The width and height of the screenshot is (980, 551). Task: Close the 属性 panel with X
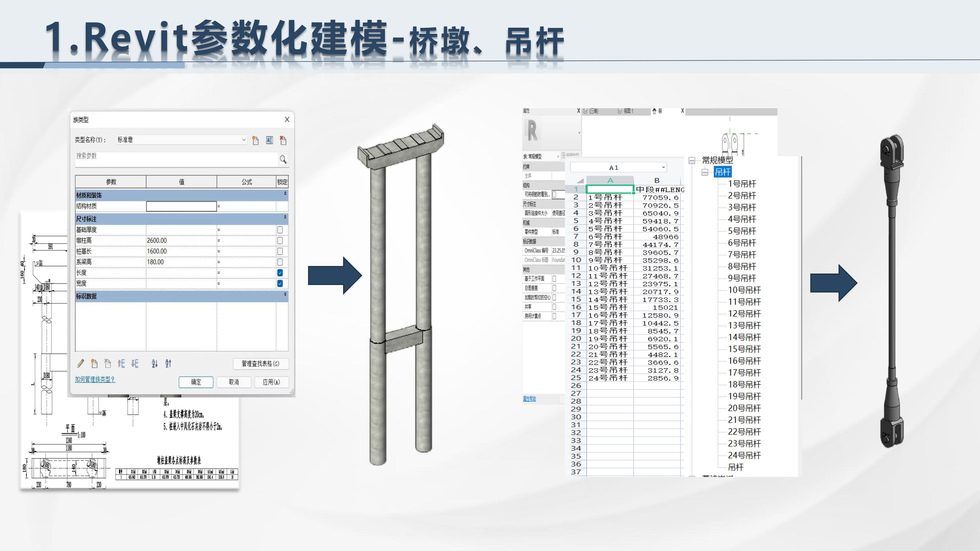pyautogui.click(x=579, y=111)
